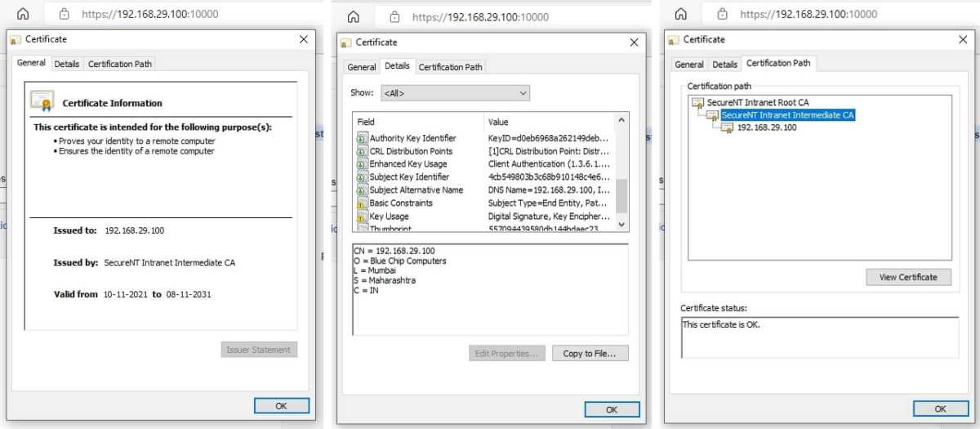The height and width of the screenshot is (429, 980).
Task: Select the Enhanced Key Usage row
Action: coord(484,164)
